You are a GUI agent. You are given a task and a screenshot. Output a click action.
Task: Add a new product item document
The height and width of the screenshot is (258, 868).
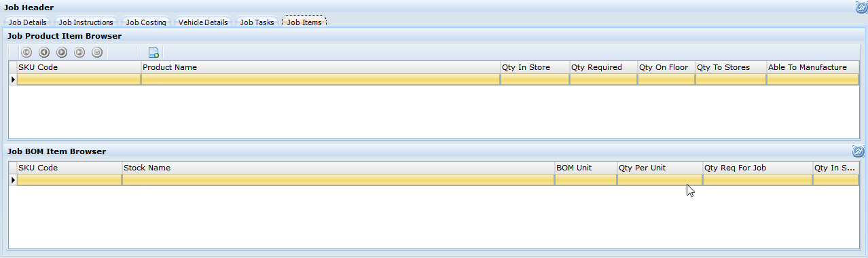[x=153, y=52]
